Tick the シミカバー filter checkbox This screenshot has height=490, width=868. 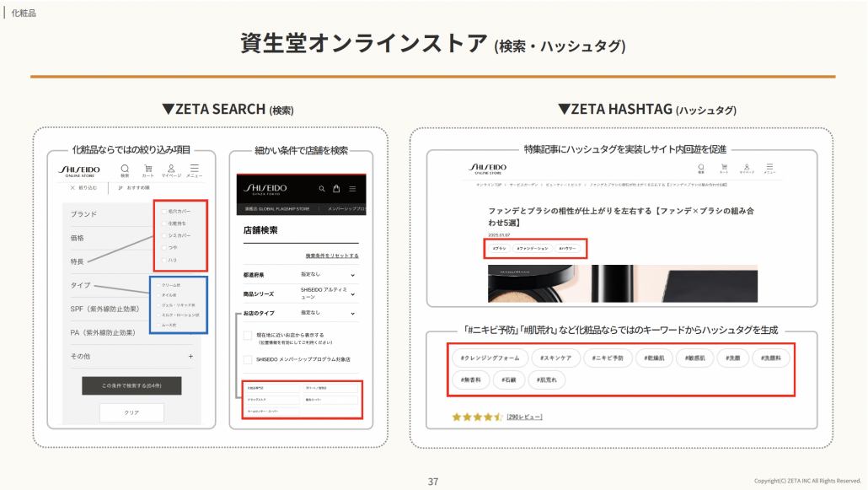tap(163, 235)
